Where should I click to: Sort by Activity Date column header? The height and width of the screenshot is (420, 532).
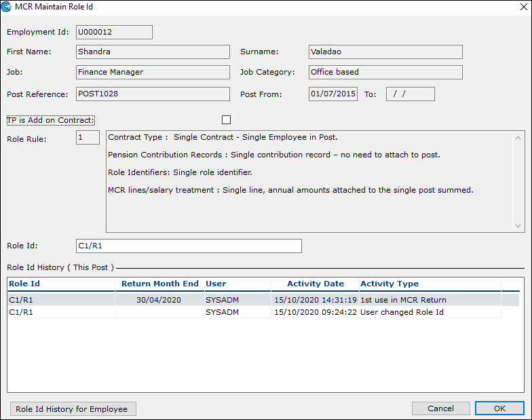315,284
